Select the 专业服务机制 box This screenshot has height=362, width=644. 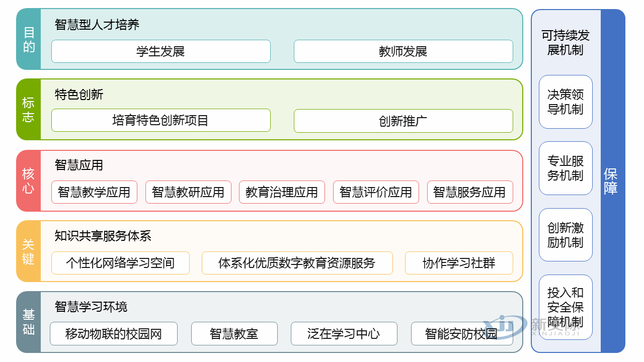tap(566, 168)
